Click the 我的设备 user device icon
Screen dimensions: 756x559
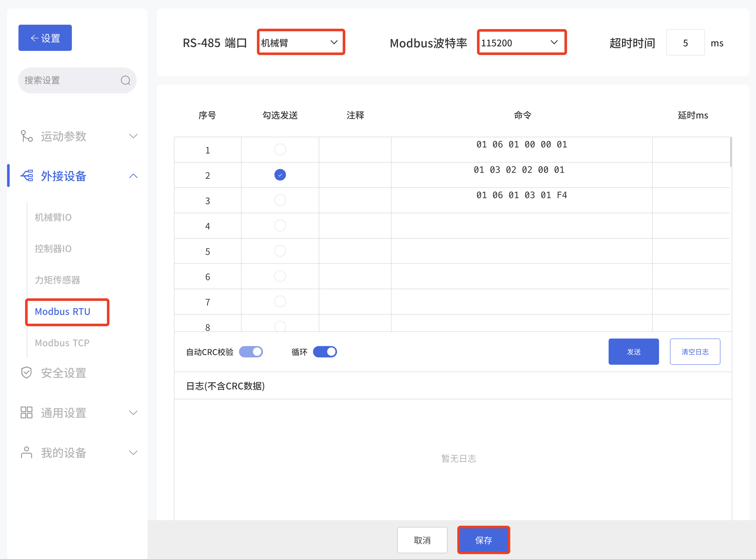coord(26,452)
